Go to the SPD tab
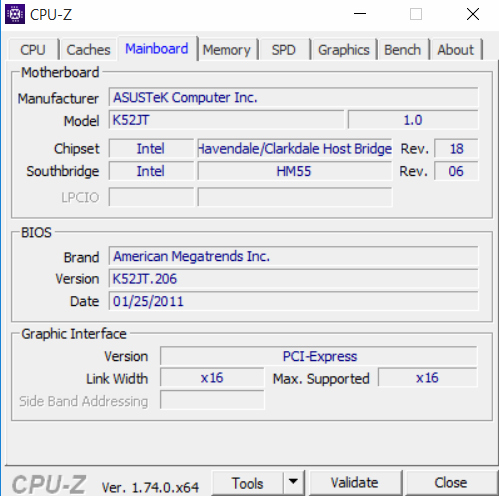 click(x=284, y=50)
